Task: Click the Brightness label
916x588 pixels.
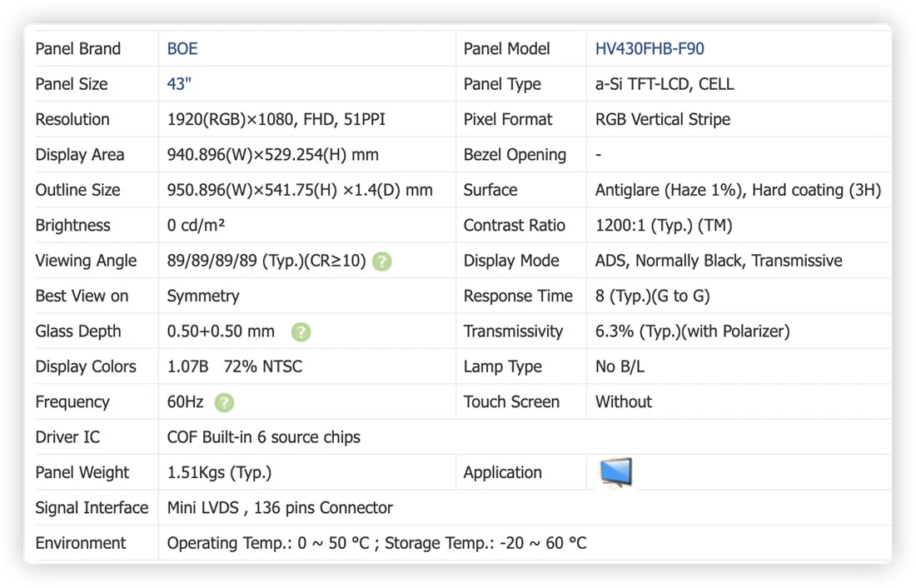Action: click(x=72, y=225)
